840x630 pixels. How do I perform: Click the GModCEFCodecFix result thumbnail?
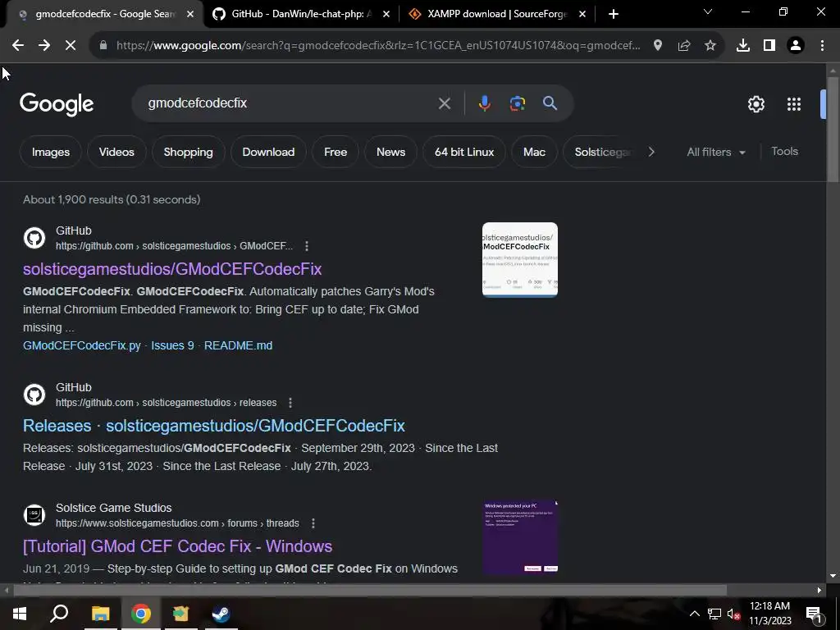point(519,260)
